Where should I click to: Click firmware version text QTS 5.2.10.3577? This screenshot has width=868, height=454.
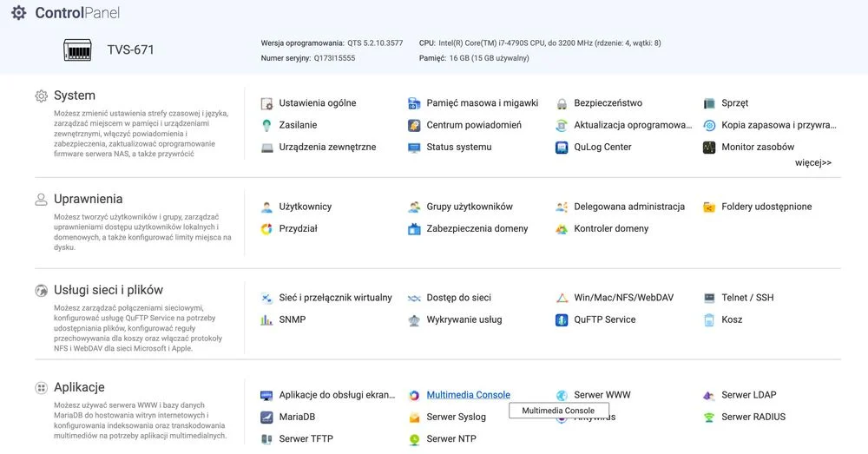[x=375, y=43]
